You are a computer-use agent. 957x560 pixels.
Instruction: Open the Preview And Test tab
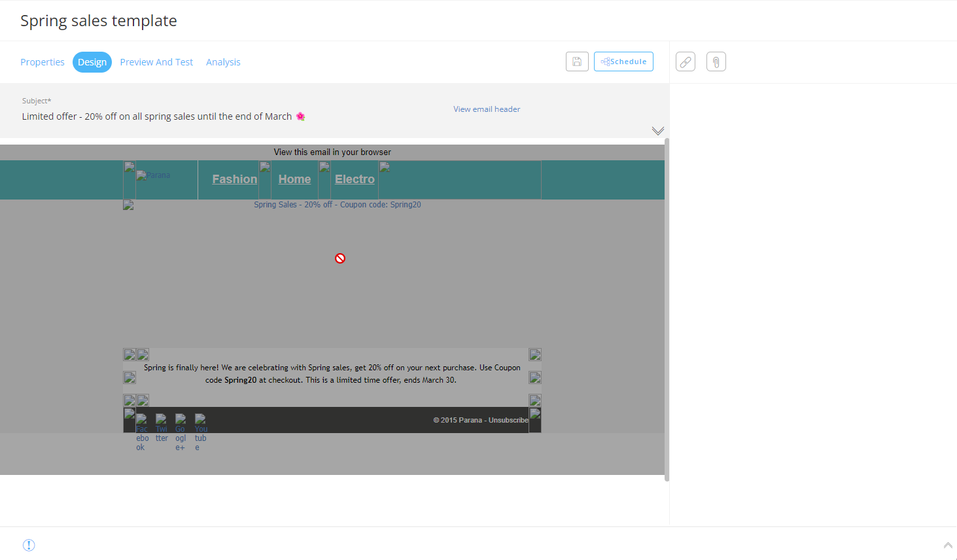coord(156,62)
